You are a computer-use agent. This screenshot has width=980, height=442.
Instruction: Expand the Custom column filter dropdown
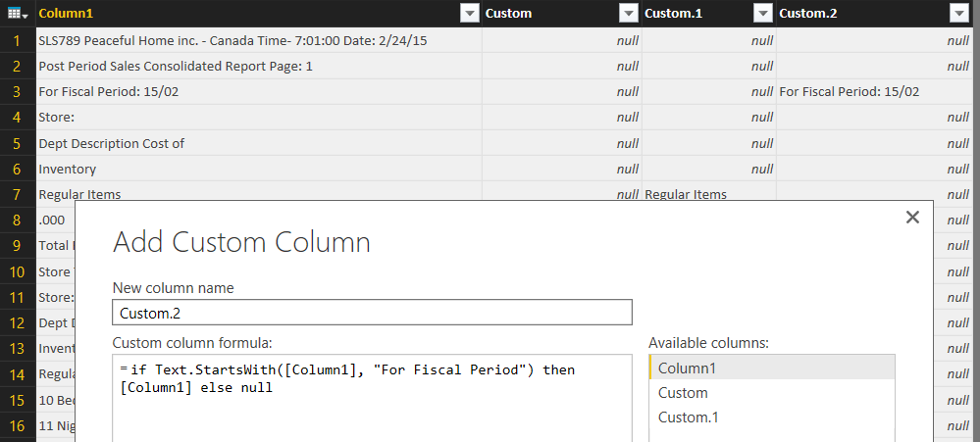point(628,14)
